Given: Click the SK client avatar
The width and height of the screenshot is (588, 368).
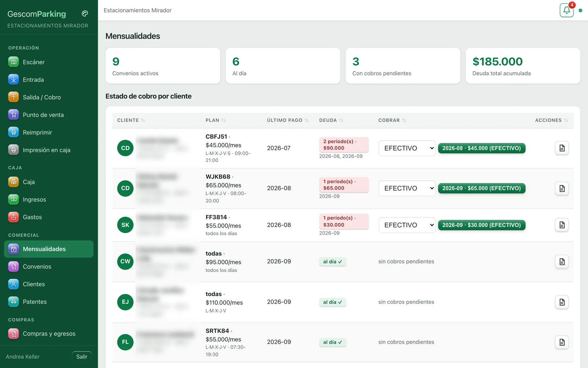Looking at the screenshot, I should click(x=125, y=225).
